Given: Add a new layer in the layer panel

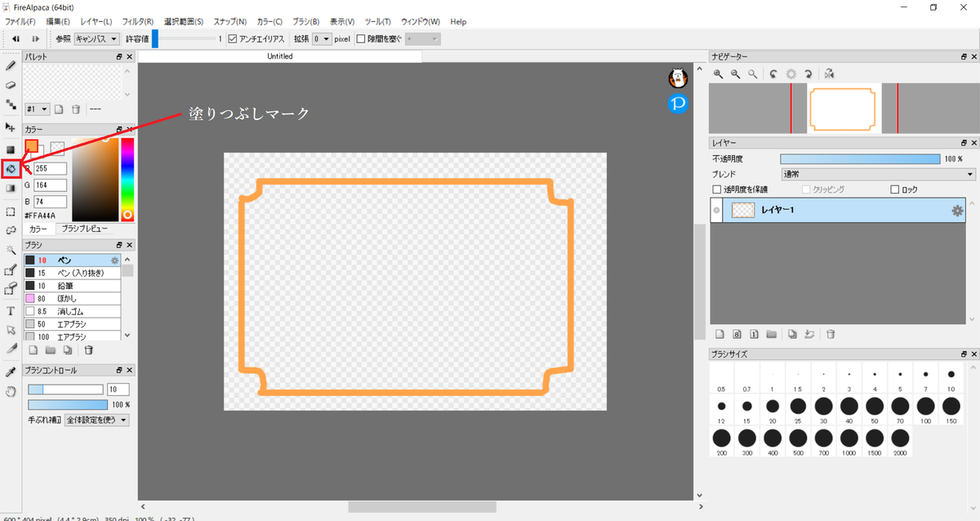Looking at the screenshot, I should 719,334.
